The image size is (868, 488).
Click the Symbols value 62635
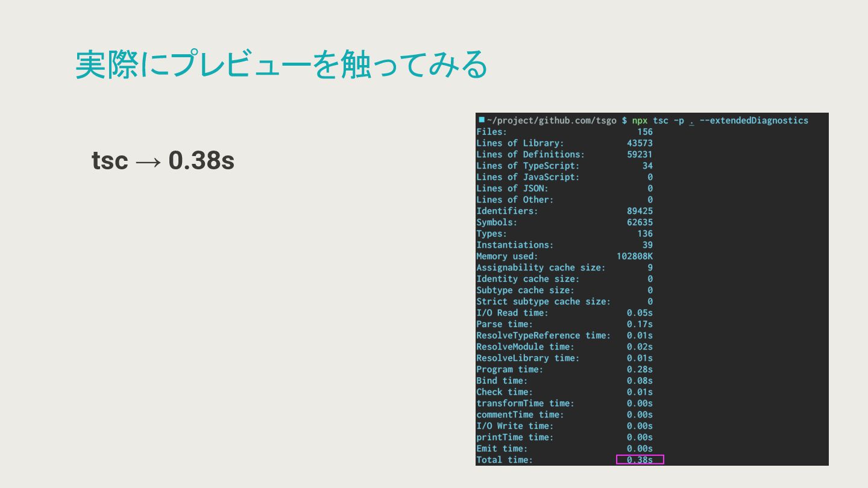click(640, 222)
